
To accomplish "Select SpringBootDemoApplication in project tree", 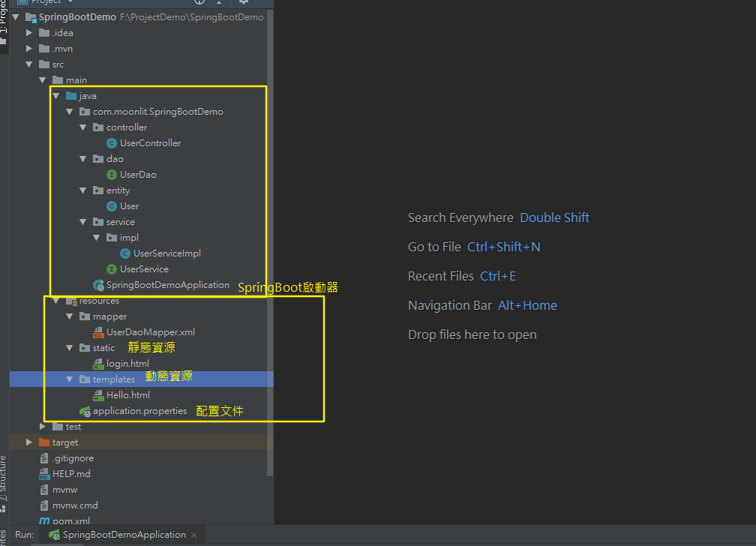I will [168, 285].
